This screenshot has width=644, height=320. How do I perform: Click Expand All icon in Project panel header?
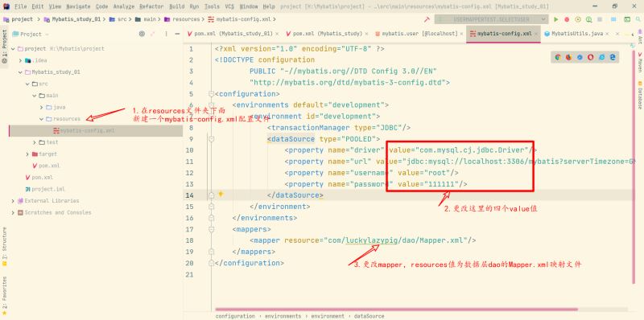click(x=153, y=34)
